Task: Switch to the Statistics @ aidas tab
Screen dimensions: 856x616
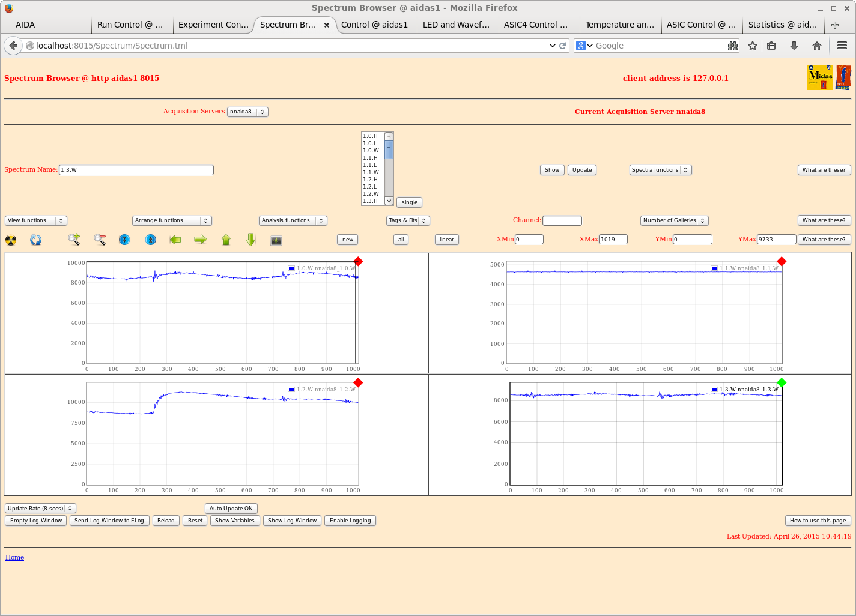Action: (783, 25)
